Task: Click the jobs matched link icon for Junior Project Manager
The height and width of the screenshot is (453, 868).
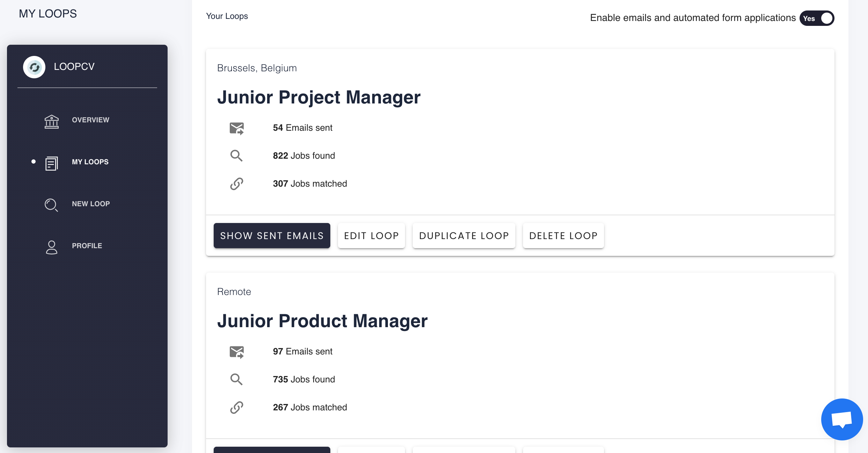Action: 237,183
